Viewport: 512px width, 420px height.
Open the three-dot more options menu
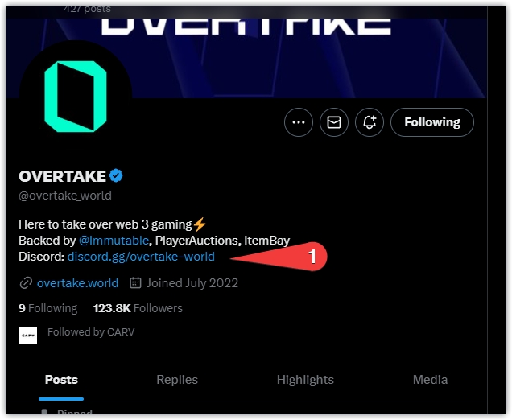click(x=299, y=122)
